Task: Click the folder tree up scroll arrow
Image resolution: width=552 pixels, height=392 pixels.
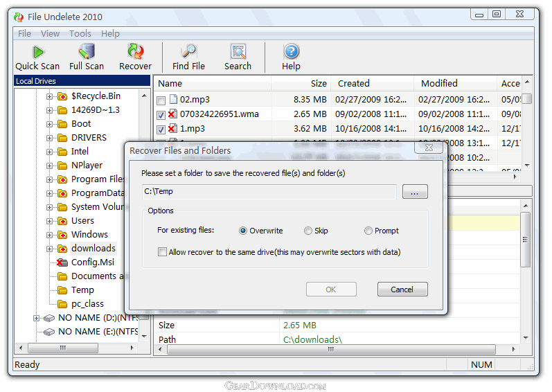Action: [x=144, y=96]
